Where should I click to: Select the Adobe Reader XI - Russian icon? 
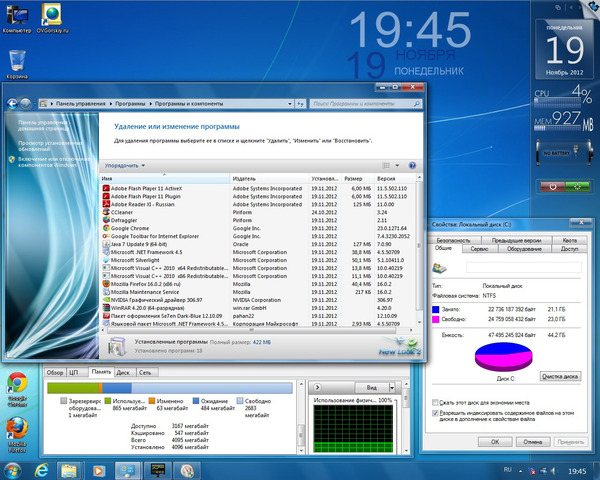(x=106, y=204)
